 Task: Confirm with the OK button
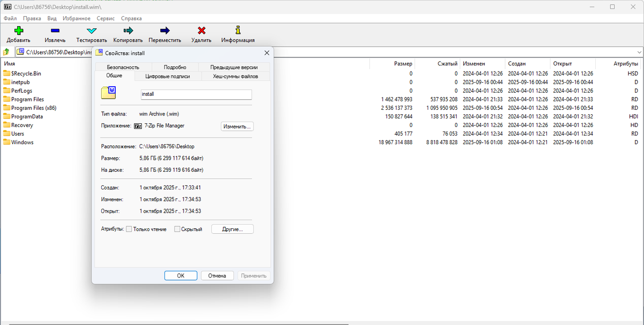tap(181, 276)
